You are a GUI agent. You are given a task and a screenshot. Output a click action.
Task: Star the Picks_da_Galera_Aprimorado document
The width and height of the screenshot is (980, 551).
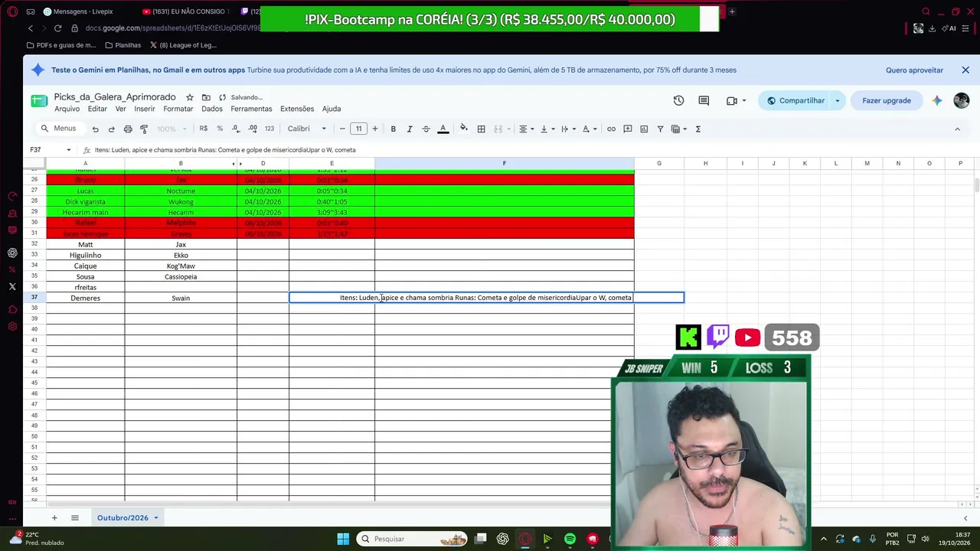190,97
